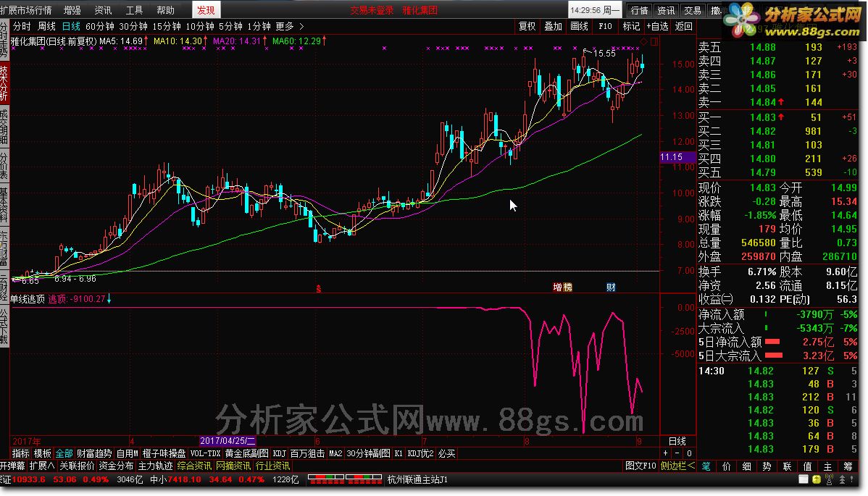Switch to 60分钟 period
Image resolution: width=868 pixels, height=496 pixels.
[x=100, y=26]
